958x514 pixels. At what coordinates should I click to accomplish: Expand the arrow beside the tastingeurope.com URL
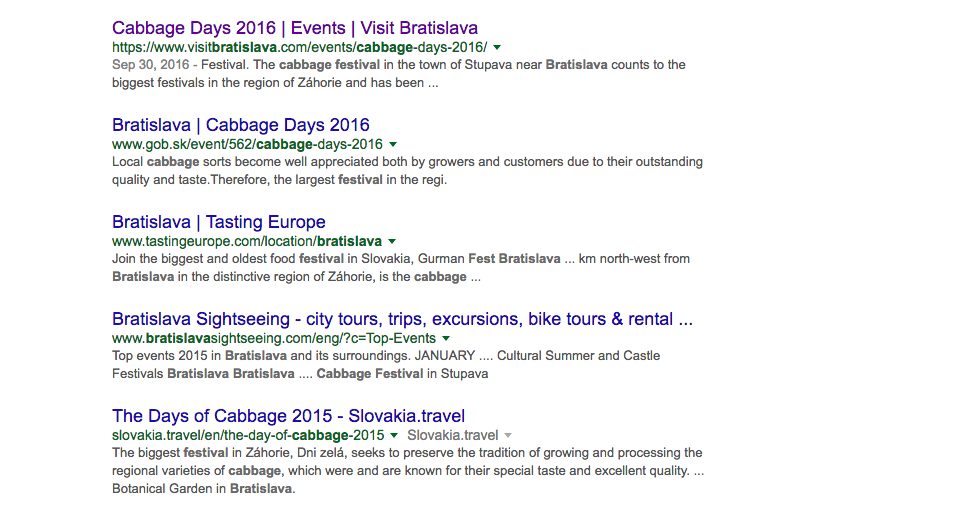pos(392,241)
